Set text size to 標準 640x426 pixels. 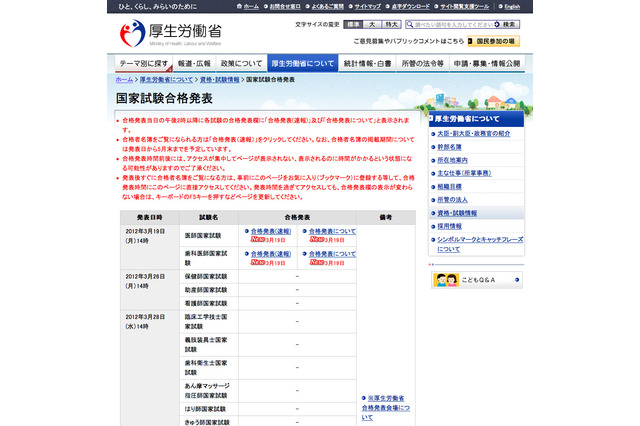tap(353, 24)
